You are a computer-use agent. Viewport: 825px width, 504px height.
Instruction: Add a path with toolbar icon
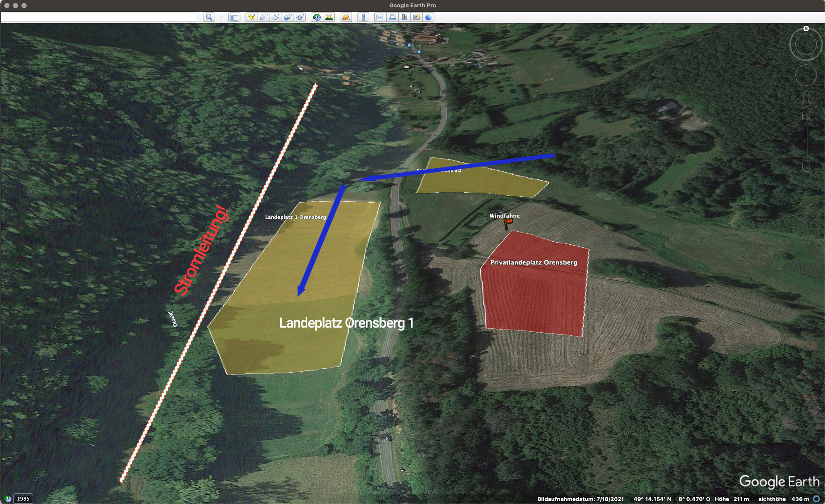(276, 17)
